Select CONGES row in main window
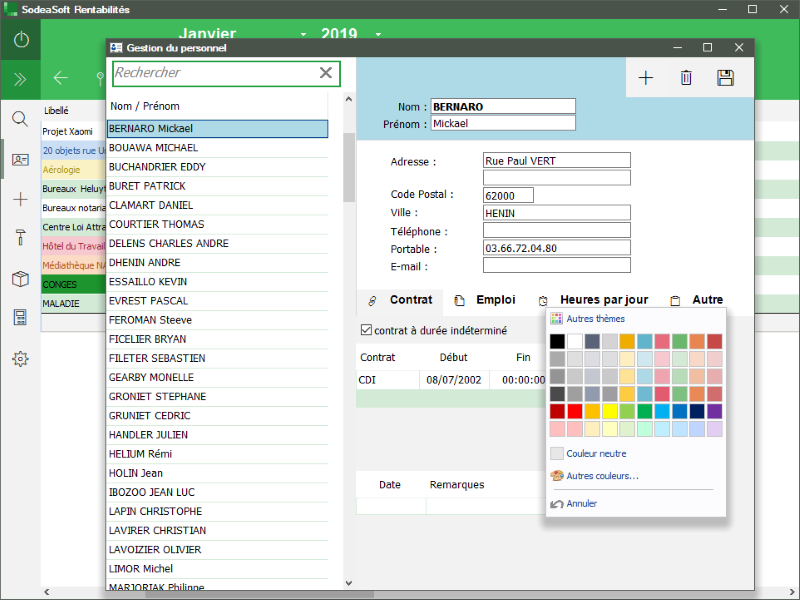The image size is (800, 600). tap(73, 285)
